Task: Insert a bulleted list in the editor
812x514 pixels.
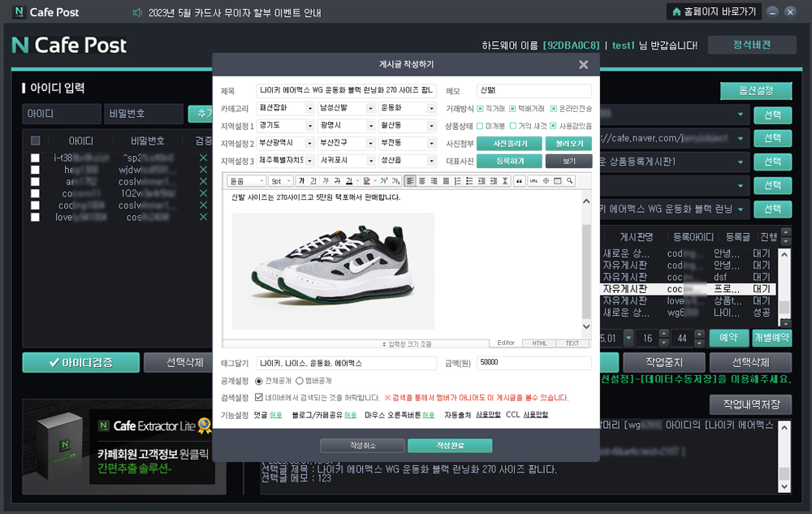Action: coord(469,180)
